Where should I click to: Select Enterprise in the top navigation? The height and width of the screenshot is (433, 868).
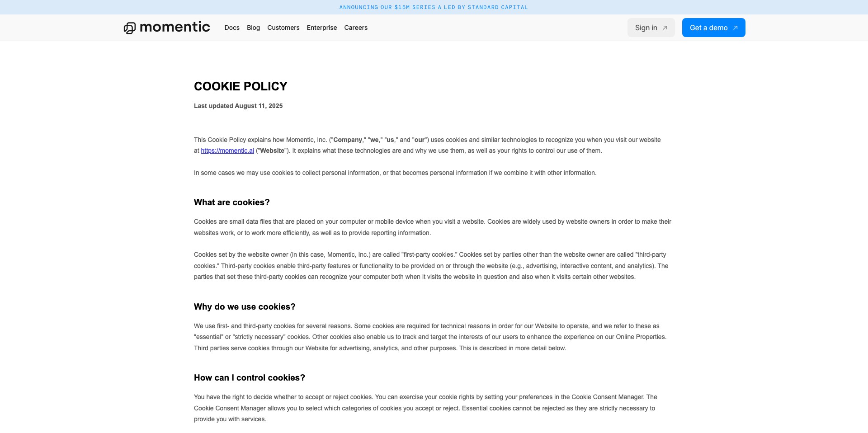[x=322, y=28]
